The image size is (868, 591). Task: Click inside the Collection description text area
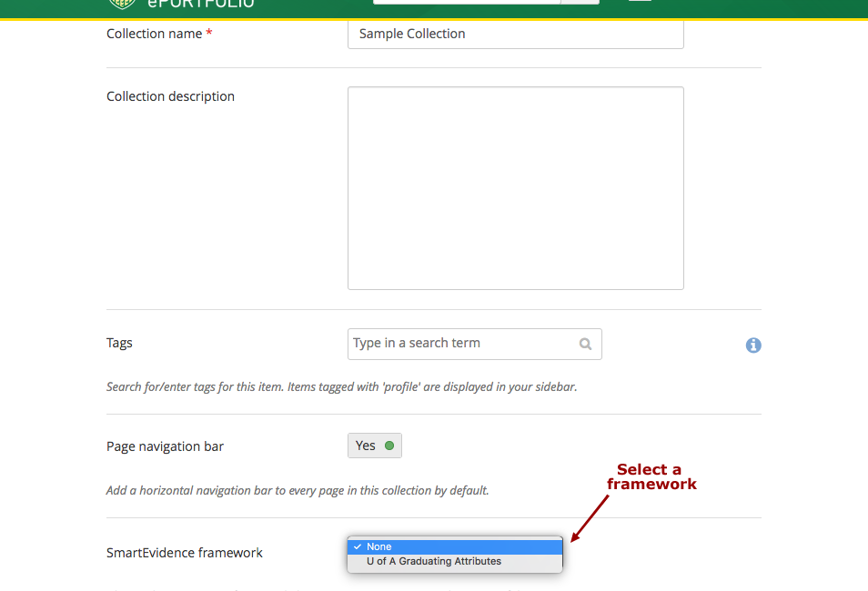(515, 188)
